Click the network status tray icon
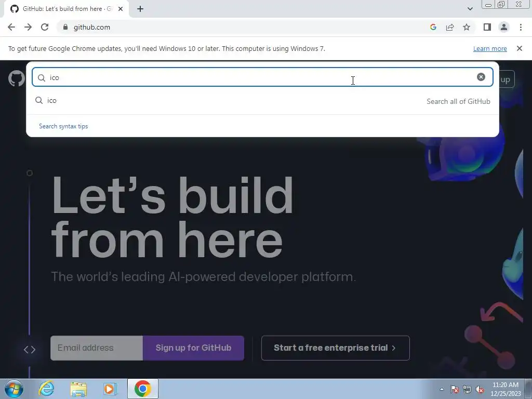This screenshot has width=532, height=399. (467, 389)
